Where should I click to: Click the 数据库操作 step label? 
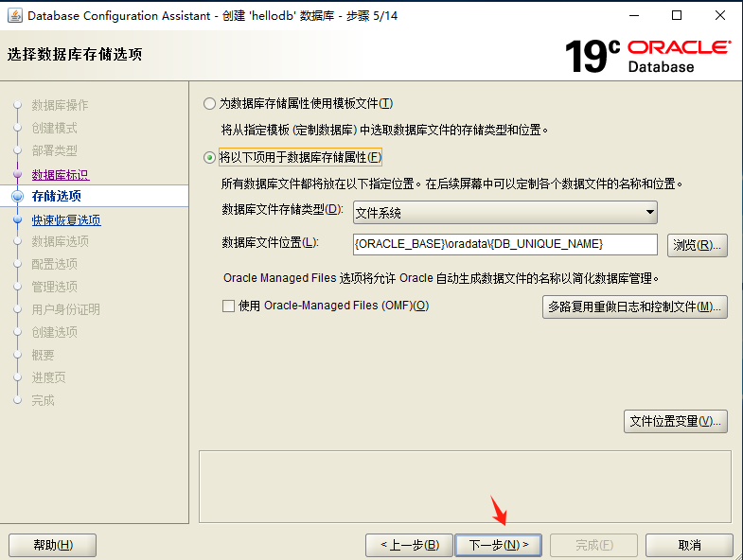pyautogui.click(x=61, y=105)
